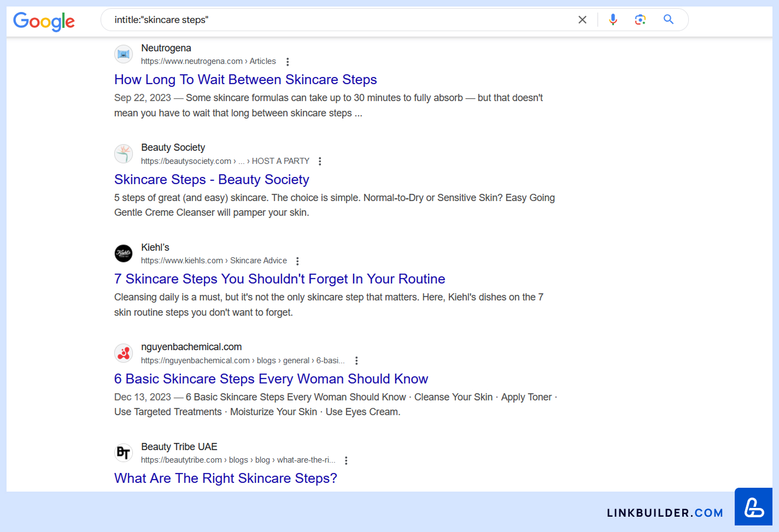The width and height of the screenshot is (779, 532).
Task: Click the Kiehl's favicon
Action: coord(124,253)
